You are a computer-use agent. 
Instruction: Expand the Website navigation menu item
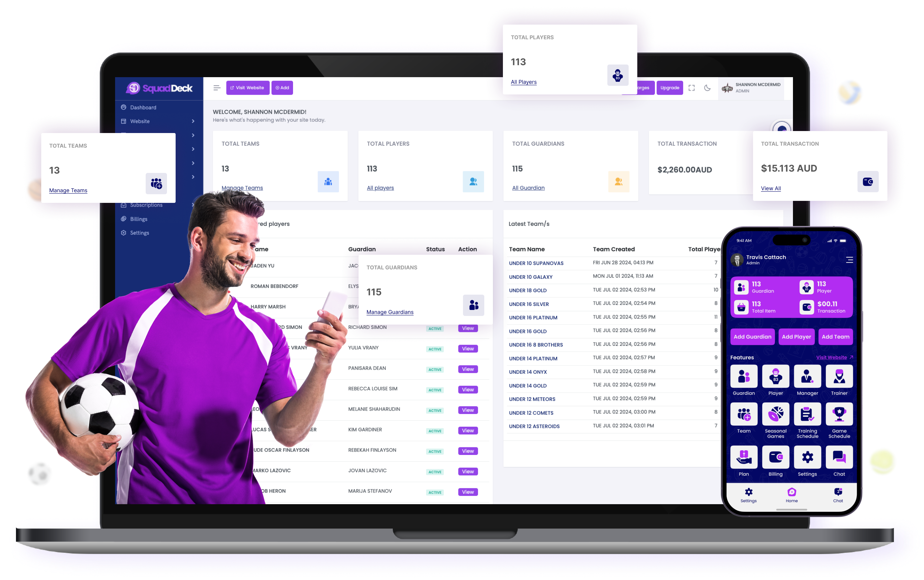(x=194, y=121)
